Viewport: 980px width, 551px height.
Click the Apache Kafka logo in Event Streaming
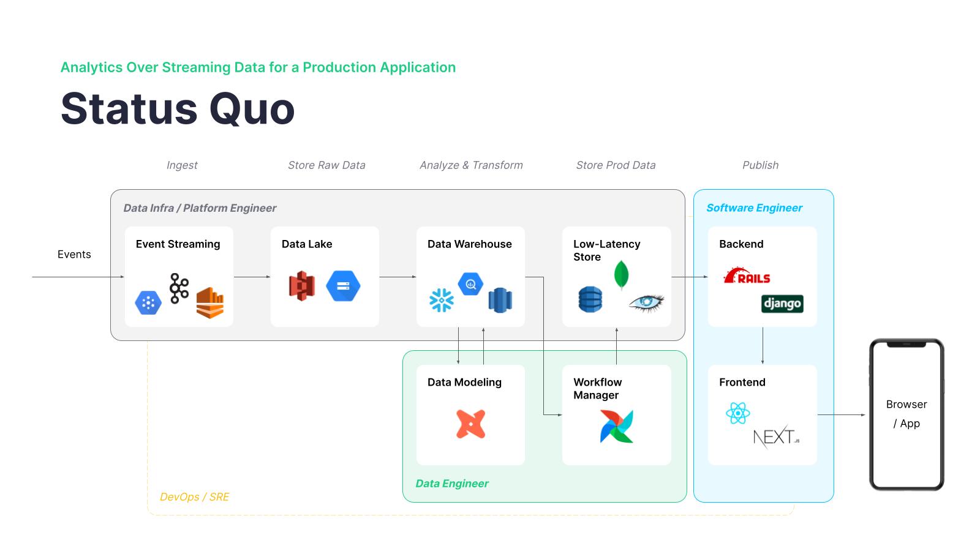pos(179,288)
